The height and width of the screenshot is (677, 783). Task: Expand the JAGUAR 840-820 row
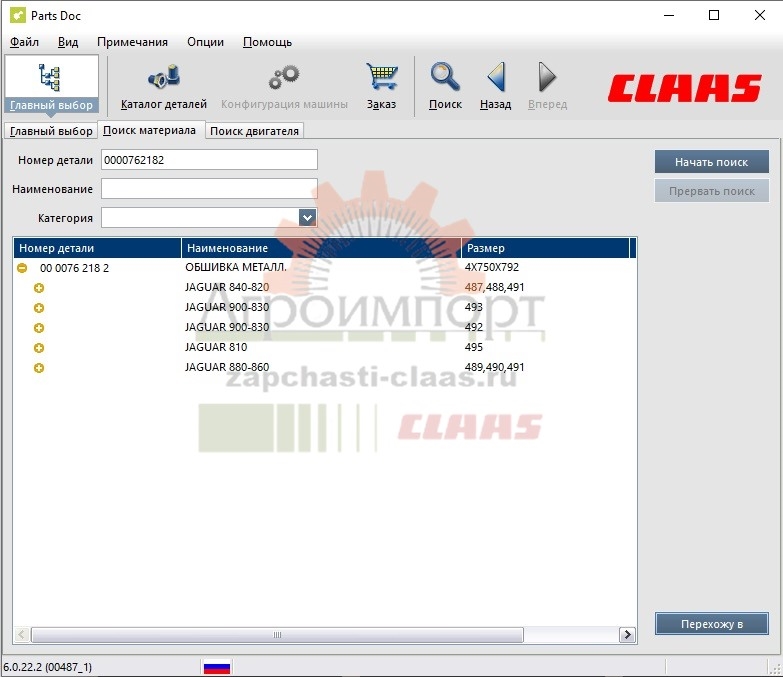(x=39, y=288)
